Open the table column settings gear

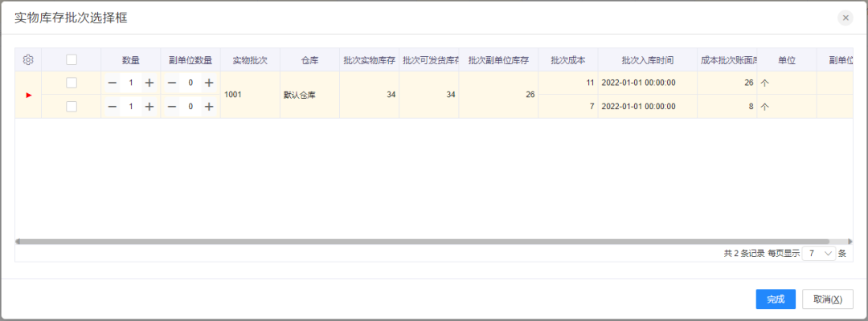click(28, 60)
